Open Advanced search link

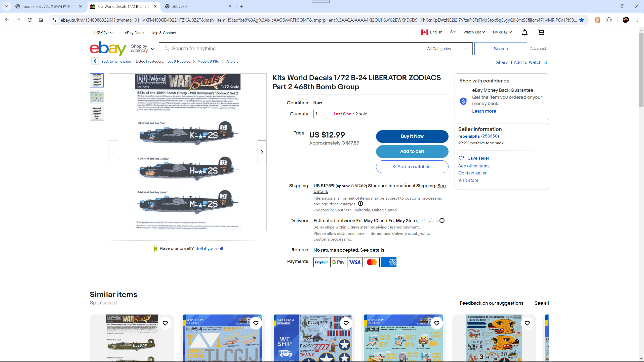point(538,49)
